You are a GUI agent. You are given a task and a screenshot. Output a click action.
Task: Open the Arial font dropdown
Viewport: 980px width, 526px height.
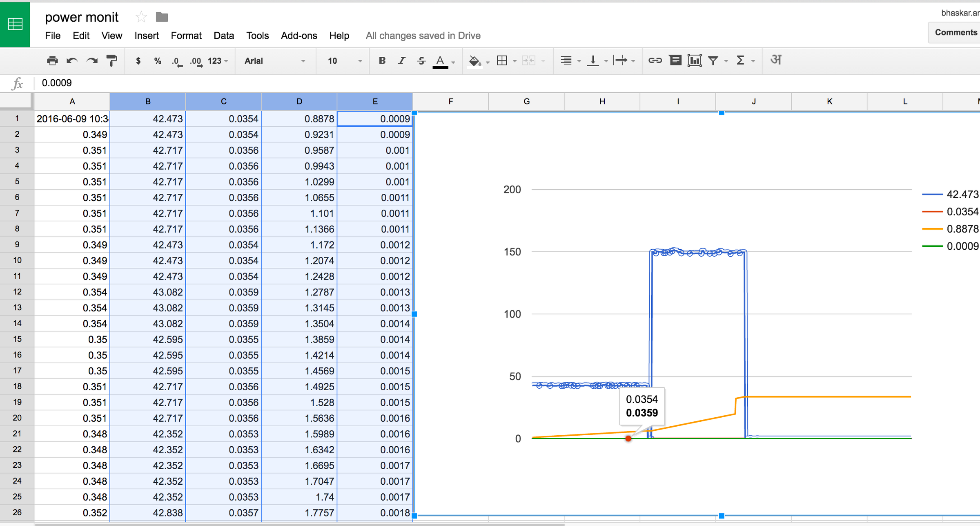click(x=274, y=60)
